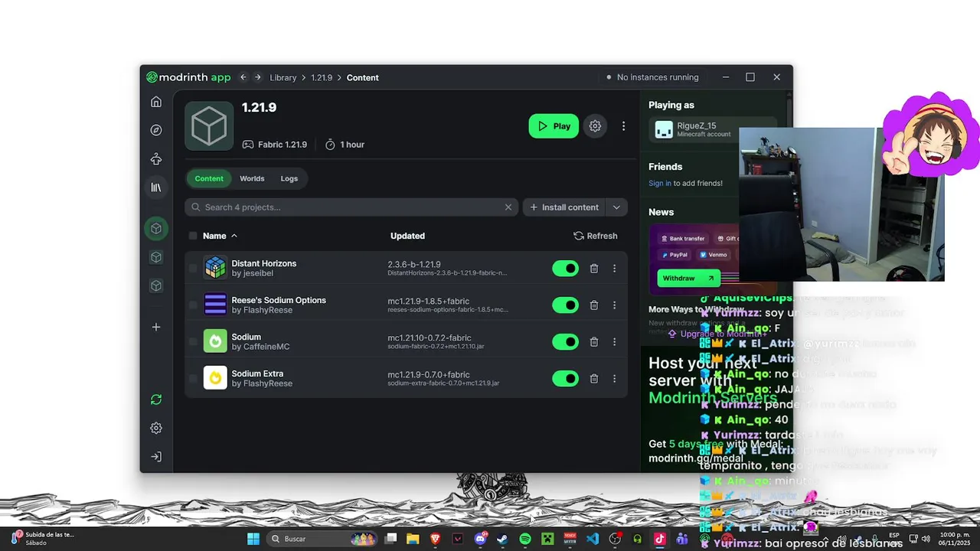Open the Discover content compass icon
This screenshot has width=980, height=551.
pyautogui.click(x=156, y=130)
